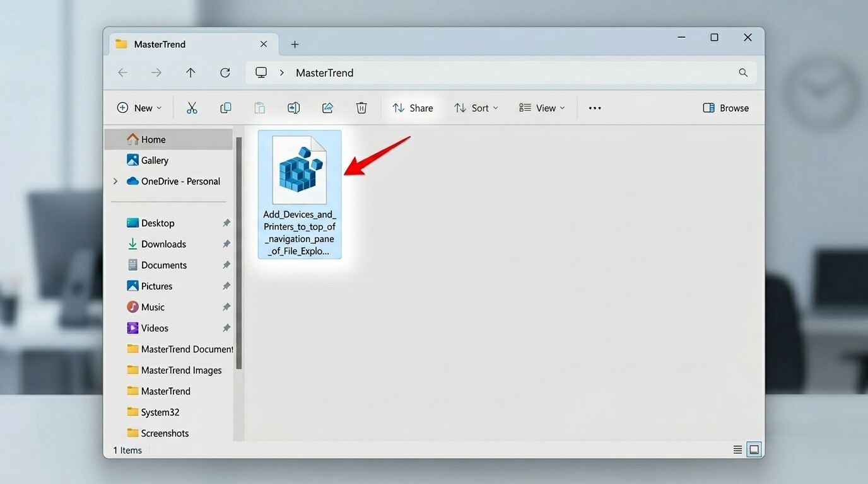
Task: Click MasterTrend in the address bar
Action: click(x=324, y=72)
